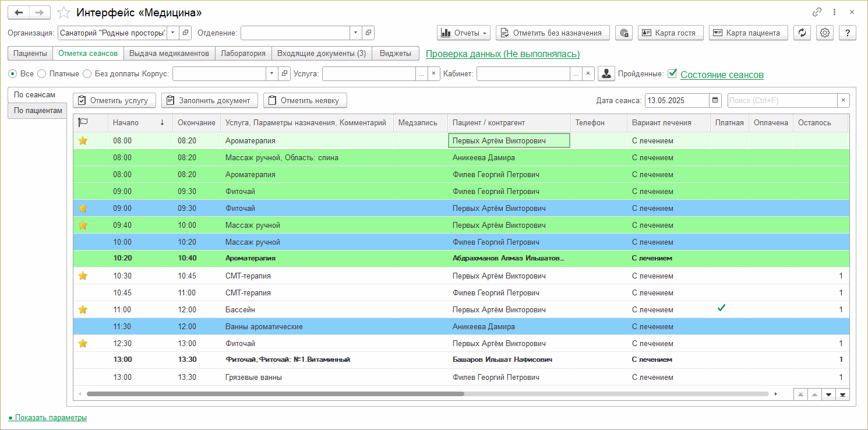Image resolution: width=868 pixels, height=430 pixels.
Task: Click the help question mark button
Action: [847, 33]
